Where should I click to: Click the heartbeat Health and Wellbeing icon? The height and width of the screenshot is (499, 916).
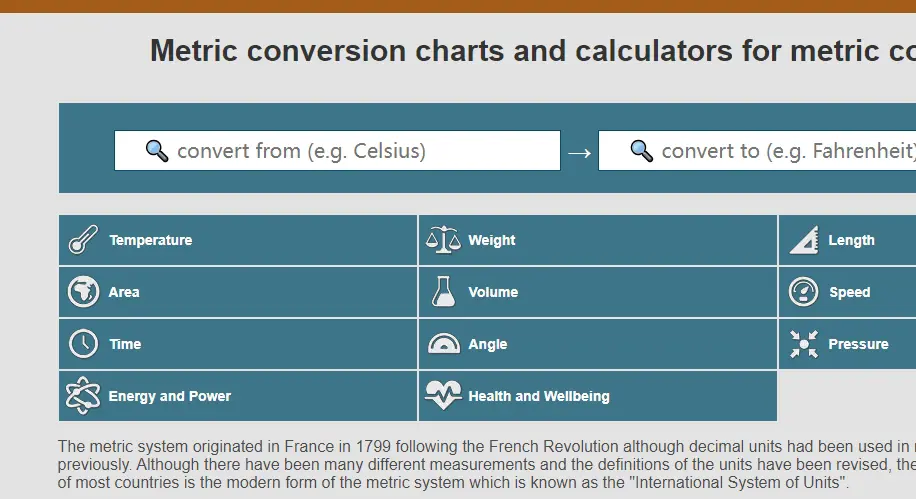click(443, 396)
